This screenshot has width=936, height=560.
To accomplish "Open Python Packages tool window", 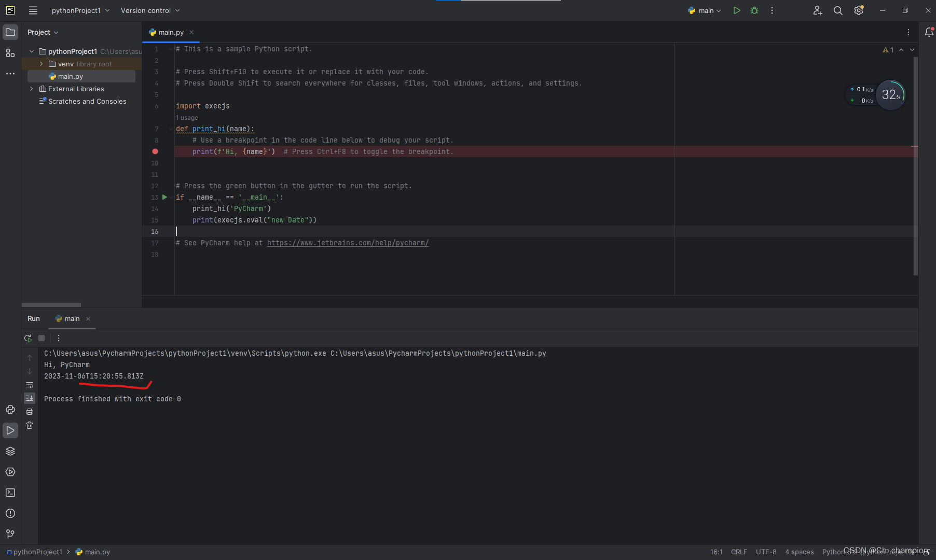I will coord(10,410).
